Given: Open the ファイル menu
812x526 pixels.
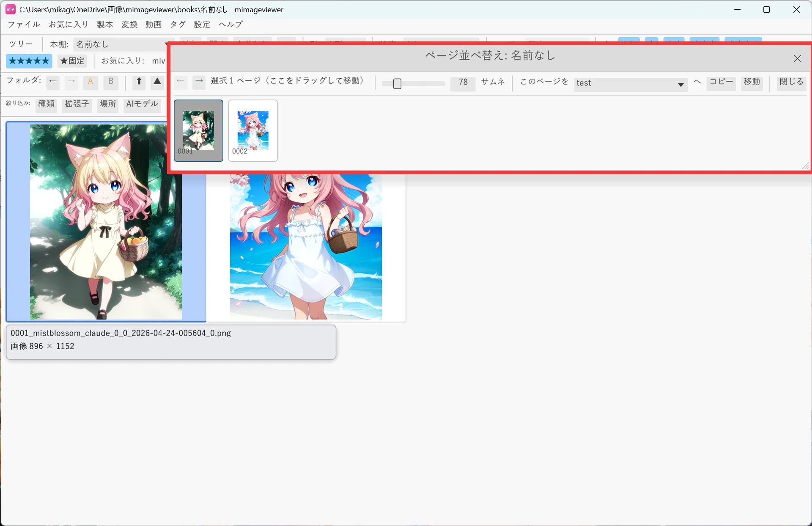Looking at the screenshot, I should click(x=24, y=25).
